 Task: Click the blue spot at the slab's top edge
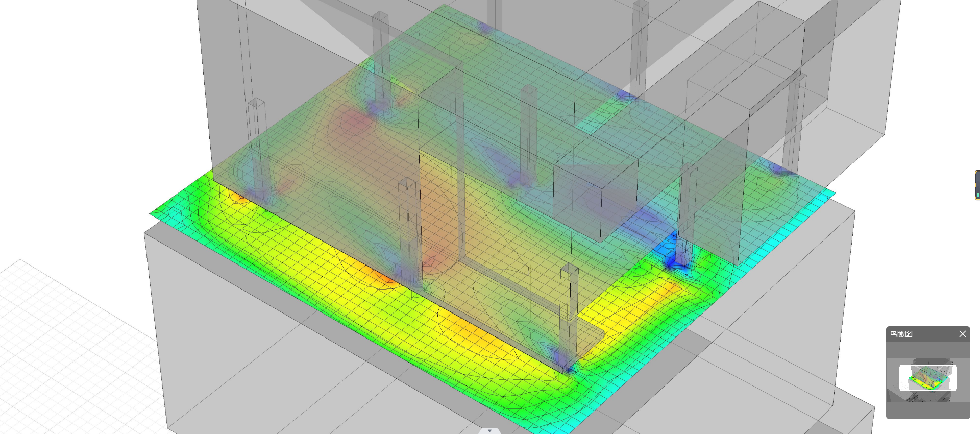click(x=485, y=27)
